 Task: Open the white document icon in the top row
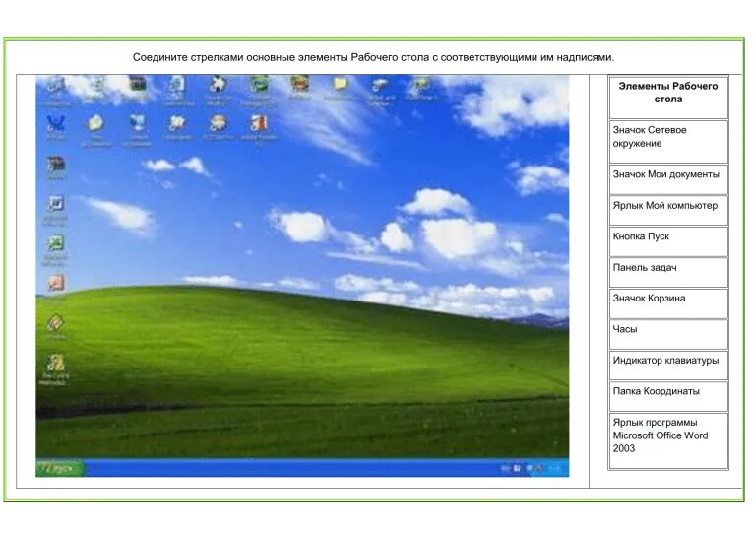[176, 85]
